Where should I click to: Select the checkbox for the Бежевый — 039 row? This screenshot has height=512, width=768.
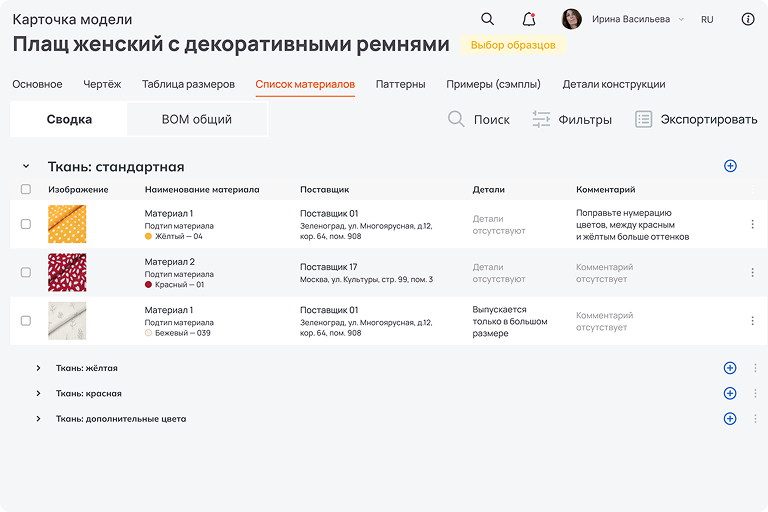[x=26, y=321]
